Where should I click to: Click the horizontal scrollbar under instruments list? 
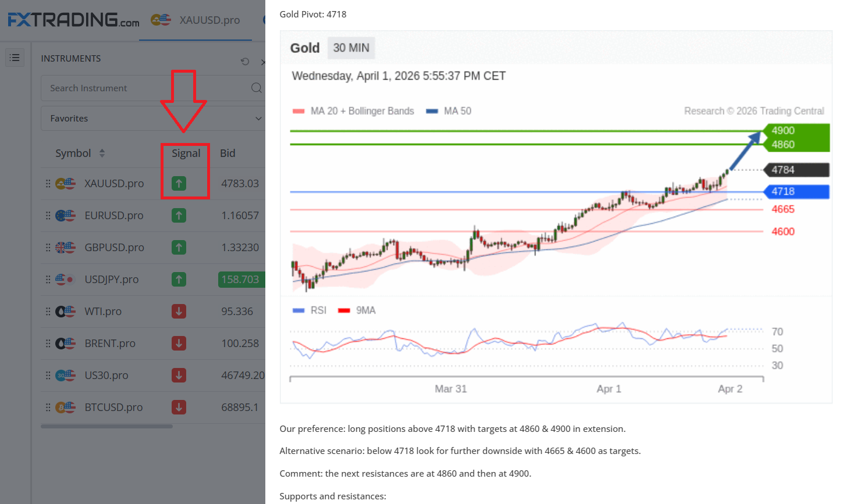tap(106, 426)
